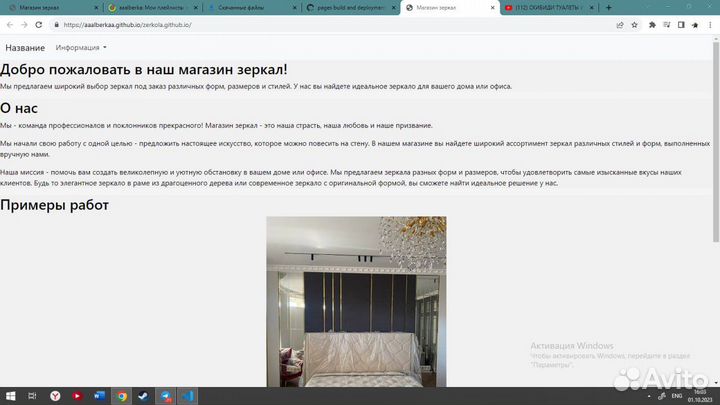Open the Windows Start menu
The image size is (720, 405).
tap(10, 396)
